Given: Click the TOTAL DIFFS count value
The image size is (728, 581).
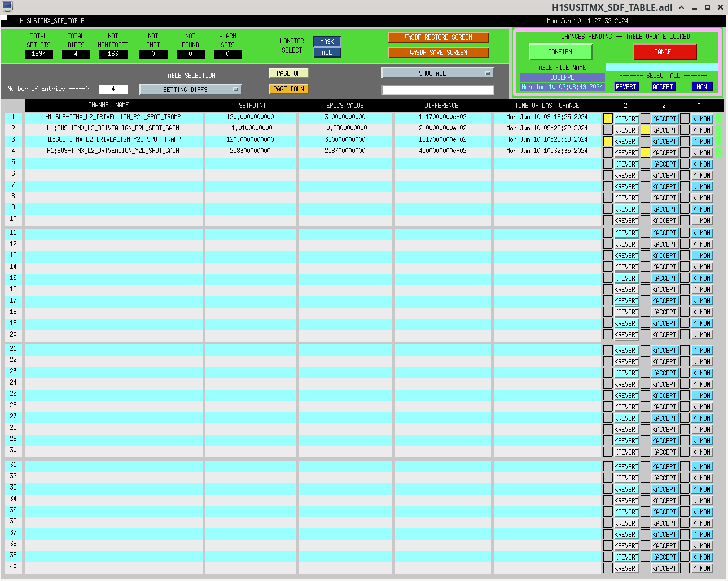Looking at the screenshot, I should click(76, 54).
